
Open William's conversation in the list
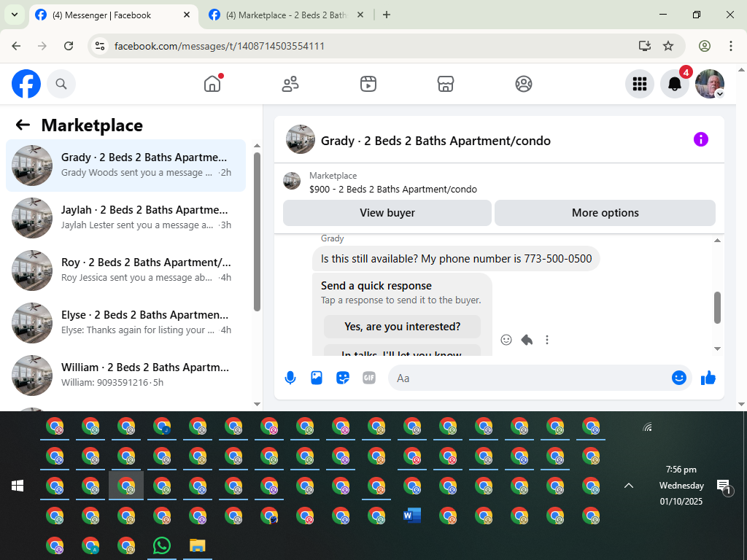[x=125, y=375]
